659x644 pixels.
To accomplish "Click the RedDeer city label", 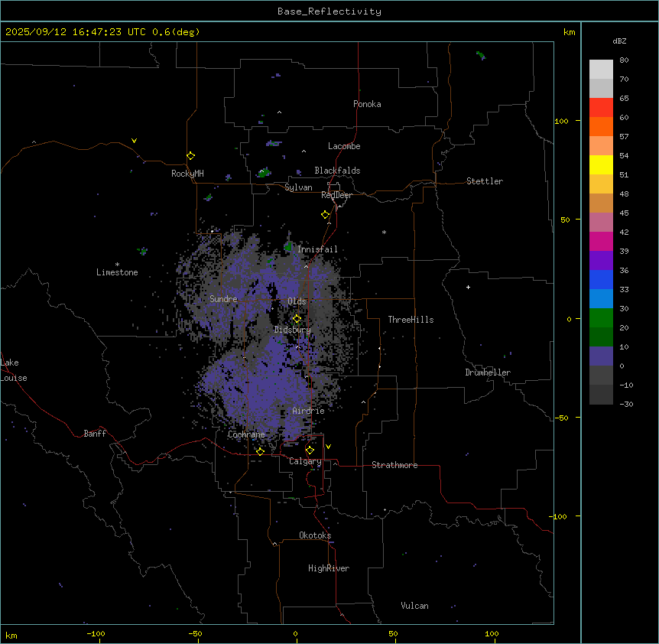I will pos(336,195).
